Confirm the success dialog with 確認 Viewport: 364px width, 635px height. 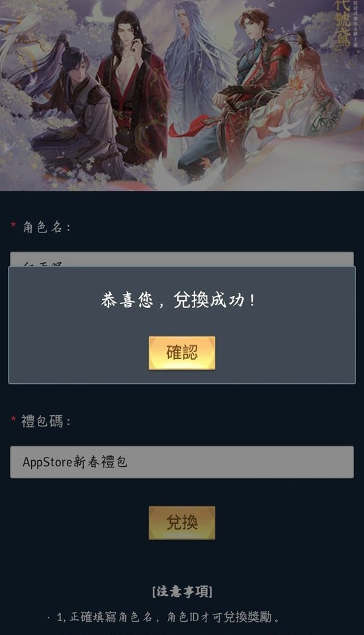coord(182,352)
